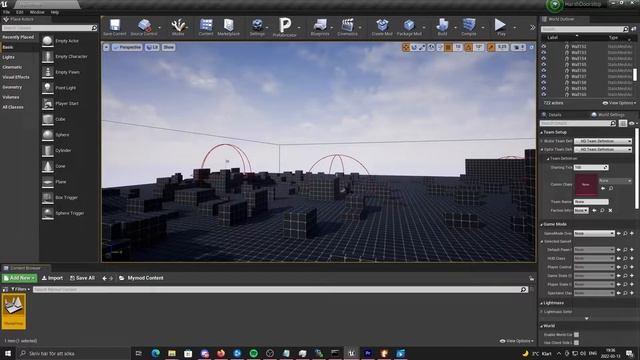Toggle Use Client Side Level checkbox
The image size is (640, 360).
[x=576, y=343]
